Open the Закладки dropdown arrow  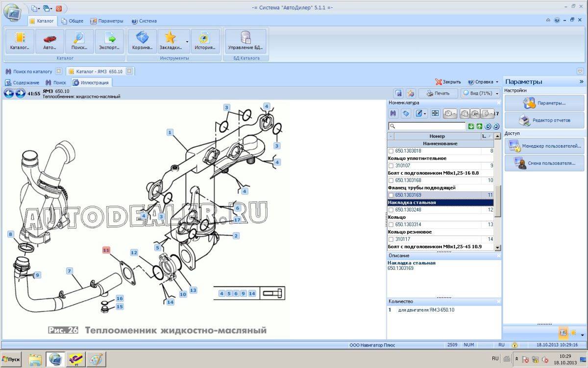(x=187, y=41)
